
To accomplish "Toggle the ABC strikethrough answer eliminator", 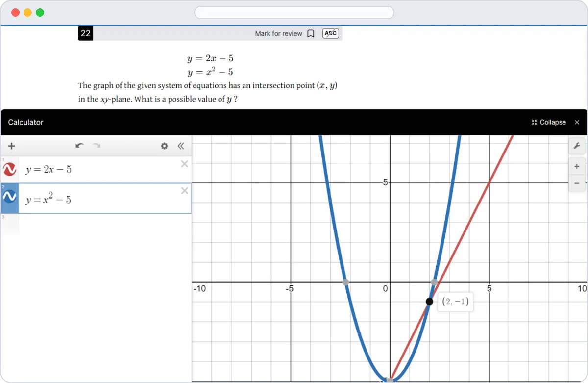I will point(331,33).
